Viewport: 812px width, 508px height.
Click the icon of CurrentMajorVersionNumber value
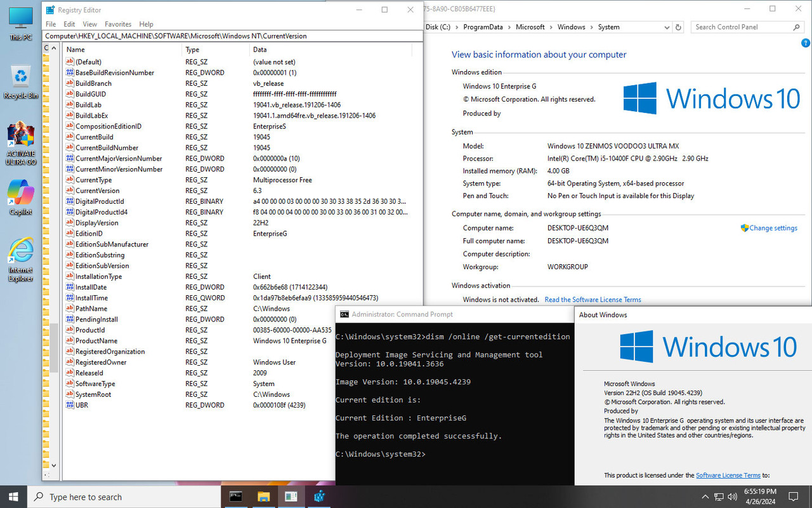pyautogui.click(x=70, y=159)
